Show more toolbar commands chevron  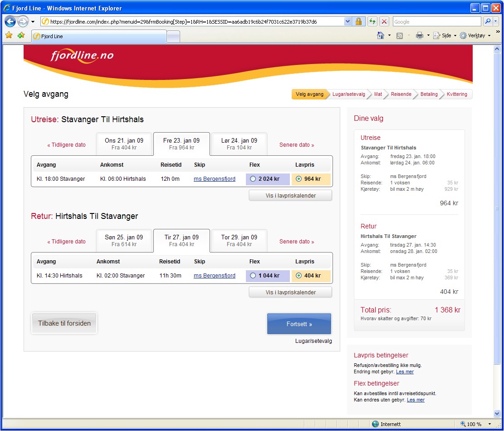click(498, 32)
